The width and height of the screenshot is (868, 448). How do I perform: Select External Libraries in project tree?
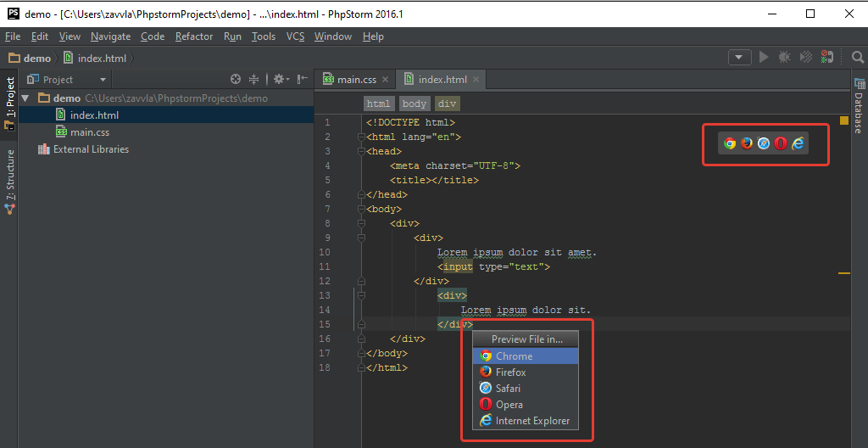pyautogui.click(x=83, y=149)
